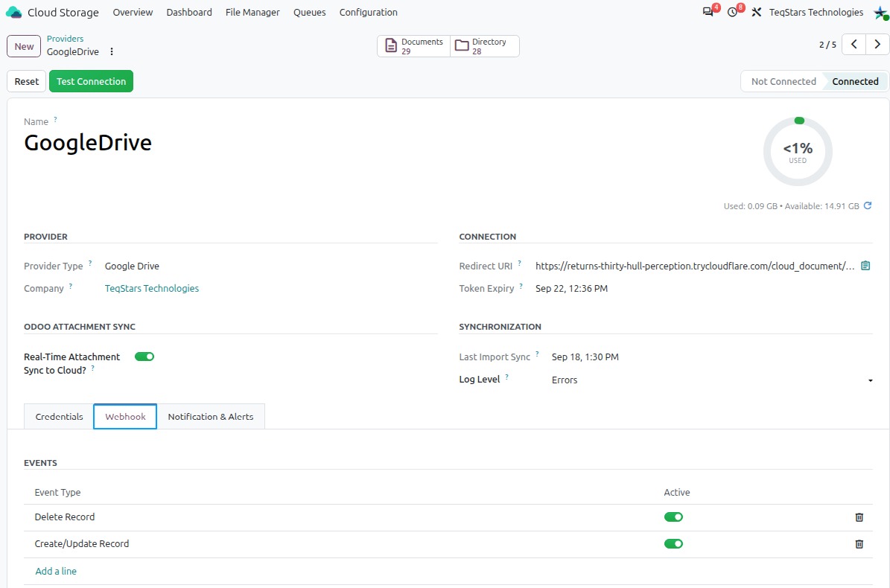
Task: Go to previous provider record
Action: coord(854,44)
